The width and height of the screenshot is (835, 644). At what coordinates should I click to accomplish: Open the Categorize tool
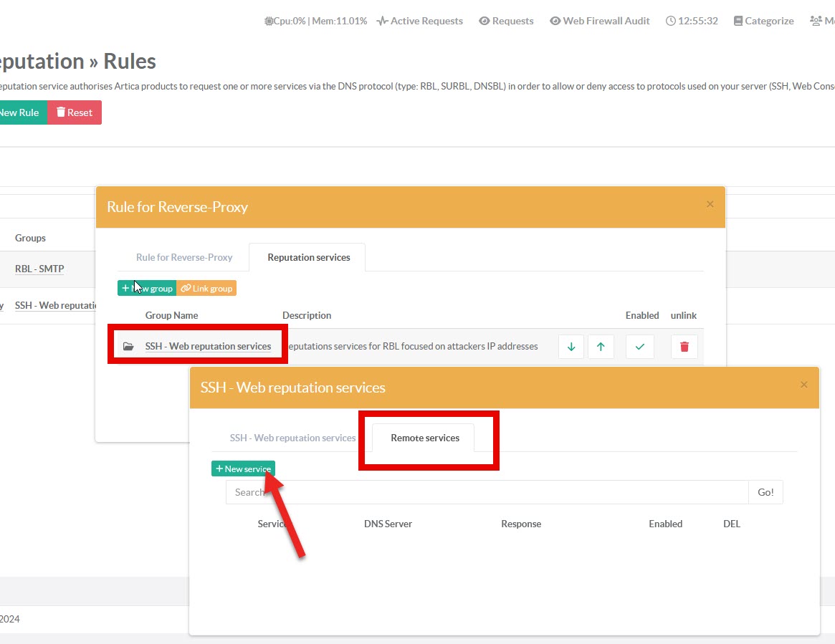pos(764,21)
